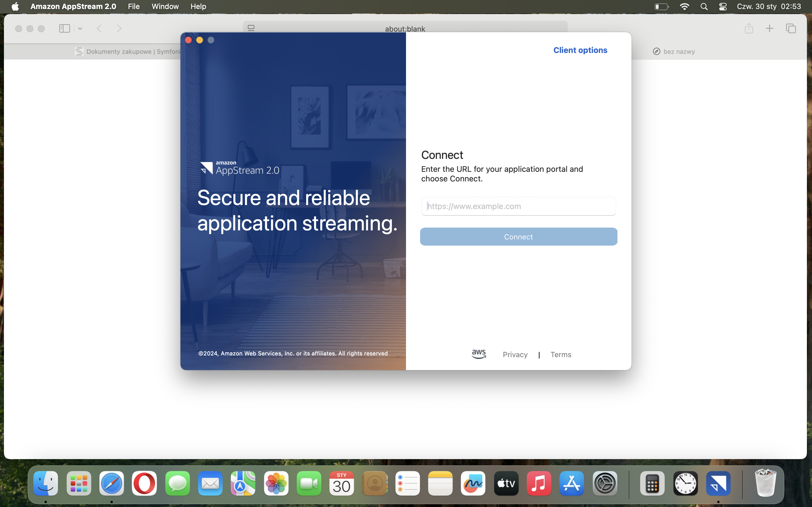Open the Wi-Fi status menu
The image size is (812, 507).
(x=684, y=7)
